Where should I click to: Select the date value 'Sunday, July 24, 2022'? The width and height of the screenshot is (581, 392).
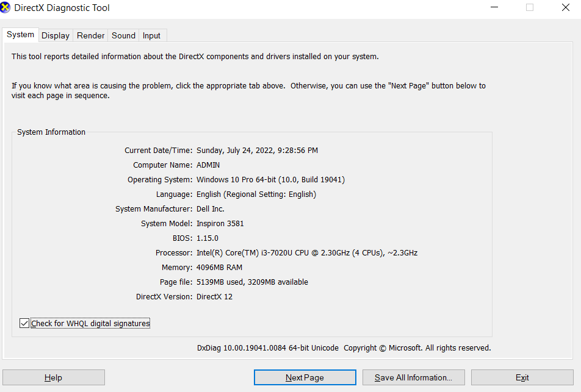[235, 151]
